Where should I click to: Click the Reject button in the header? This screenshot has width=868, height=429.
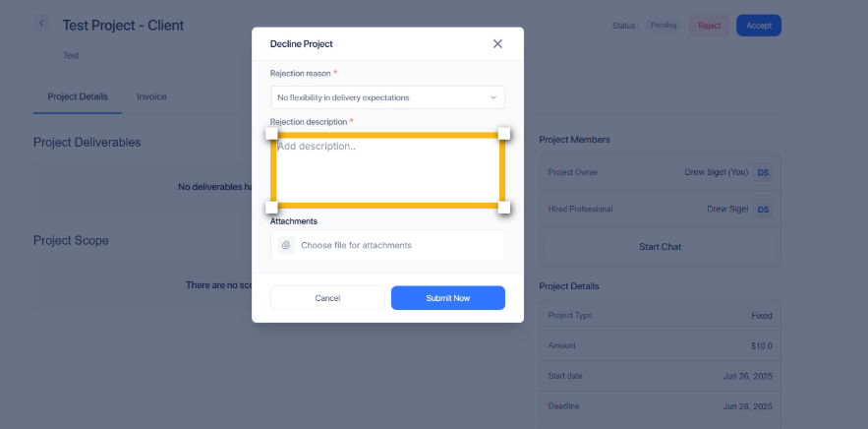pyautogui.click(x=709, y=26)
